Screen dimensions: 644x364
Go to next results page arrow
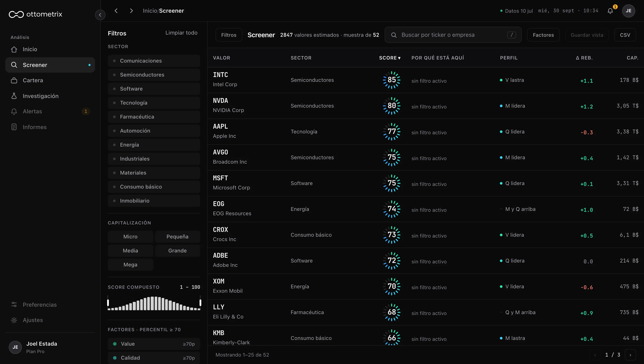(630, 355)
